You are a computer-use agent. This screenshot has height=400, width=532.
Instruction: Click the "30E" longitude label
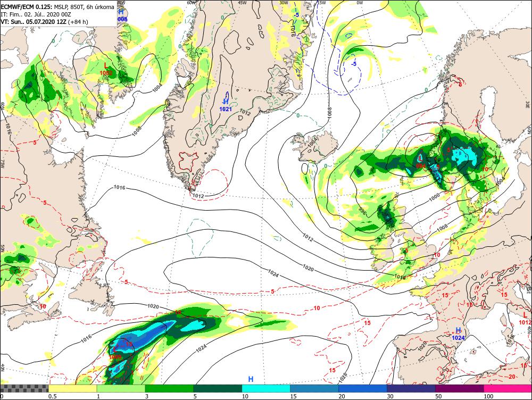528,104
